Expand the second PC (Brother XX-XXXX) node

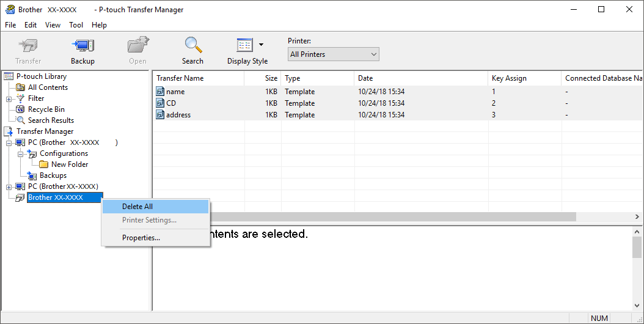[x=9, y=186]
